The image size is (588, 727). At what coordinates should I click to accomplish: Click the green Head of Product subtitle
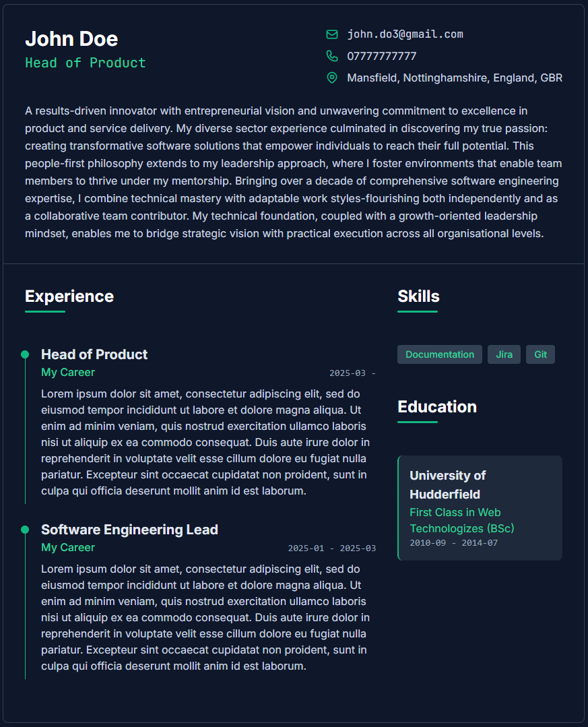click(86, 63)
